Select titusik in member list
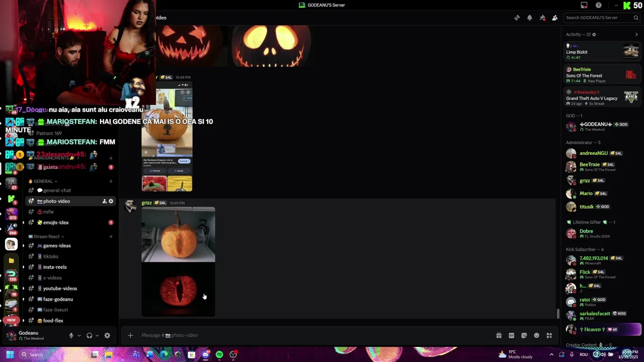 click(602, 207)
